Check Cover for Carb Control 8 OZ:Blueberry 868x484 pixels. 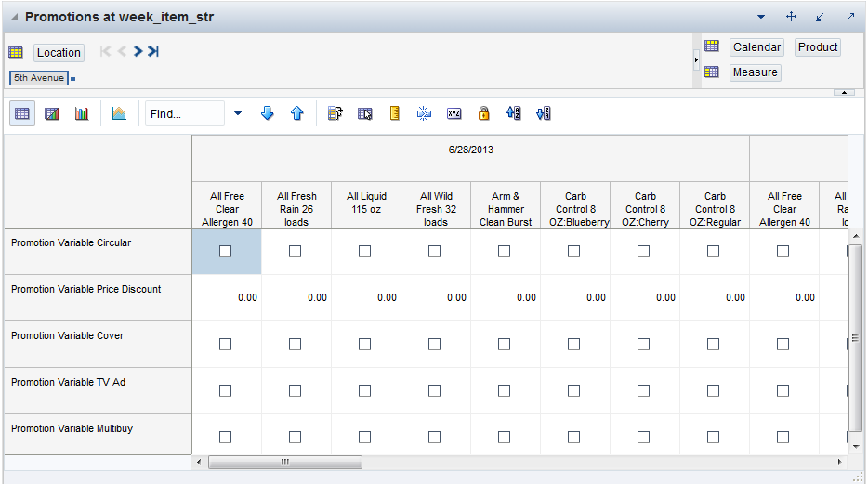coord(574,345)
